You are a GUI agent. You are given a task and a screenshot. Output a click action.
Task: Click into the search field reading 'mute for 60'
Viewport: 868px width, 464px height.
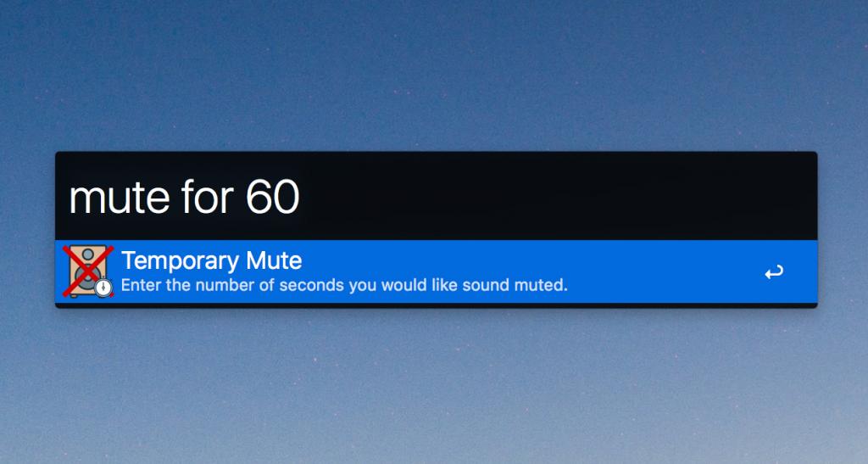coord(437,196)
